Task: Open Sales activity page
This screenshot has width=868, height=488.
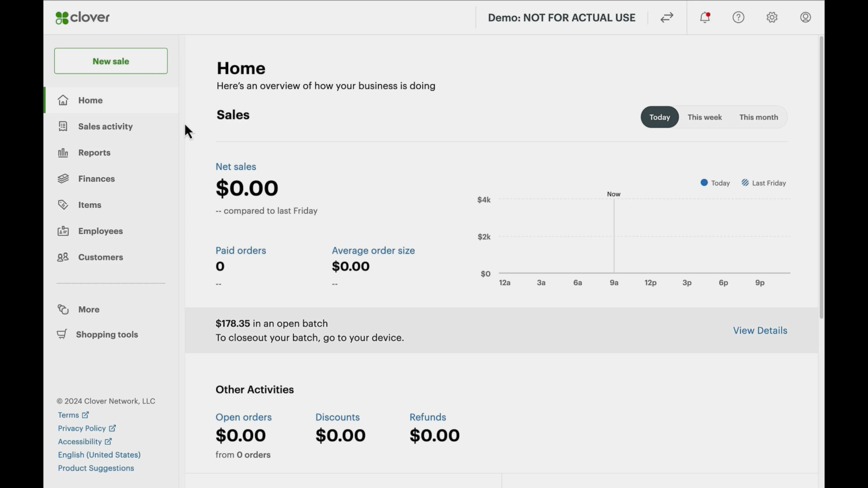Action: 111,126
